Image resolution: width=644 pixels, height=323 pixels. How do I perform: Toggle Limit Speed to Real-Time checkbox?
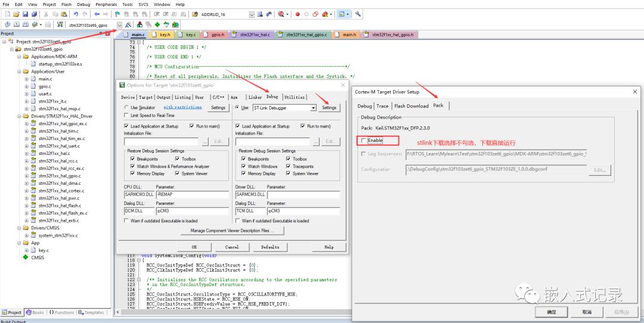pyautogui.click(x=126, y=116)
